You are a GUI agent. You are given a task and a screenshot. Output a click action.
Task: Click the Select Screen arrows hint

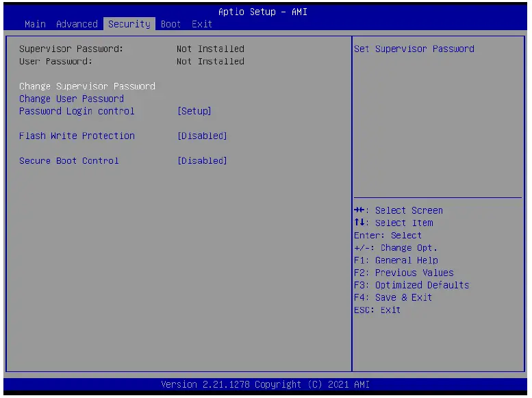coord(398,210)
